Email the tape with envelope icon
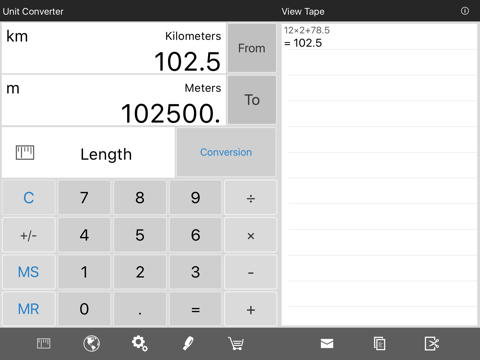The width and height of the screenshot is (480, 360). coord(327,343)
